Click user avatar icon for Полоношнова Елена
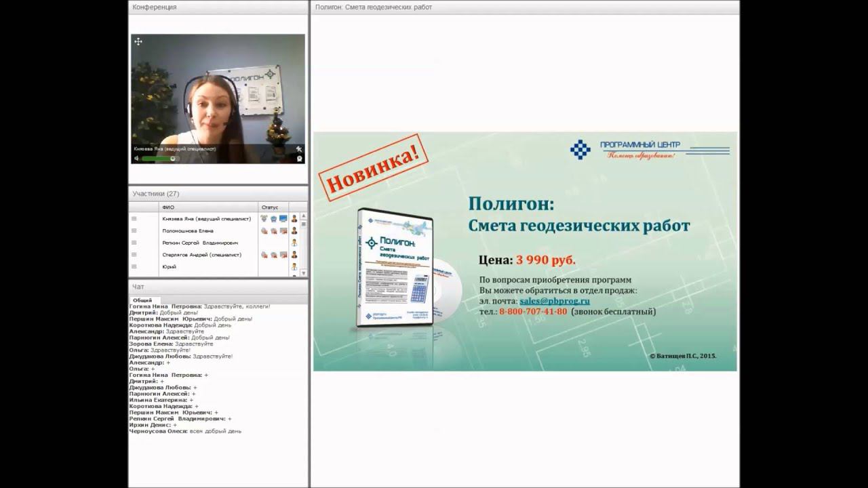 click(x=294, y=231)
